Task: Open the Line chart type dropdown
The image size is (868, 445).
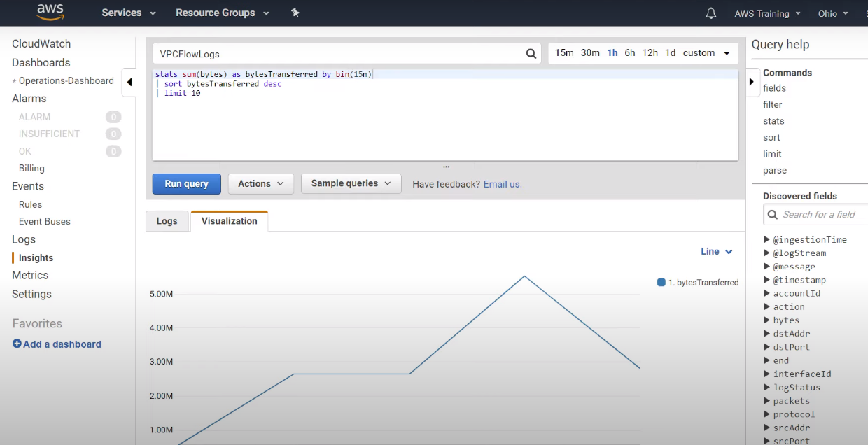Action: [716, 251]
